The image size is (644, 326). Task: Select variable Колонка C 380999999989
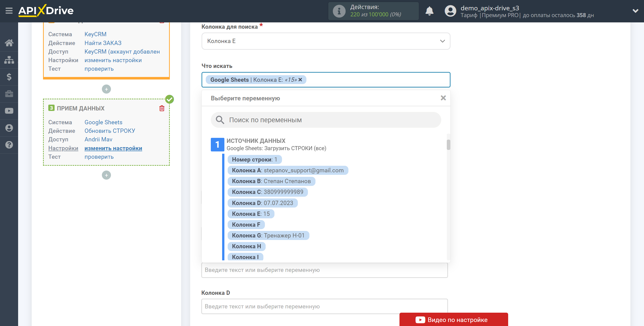pyautogui.click(x=268, y=192)
